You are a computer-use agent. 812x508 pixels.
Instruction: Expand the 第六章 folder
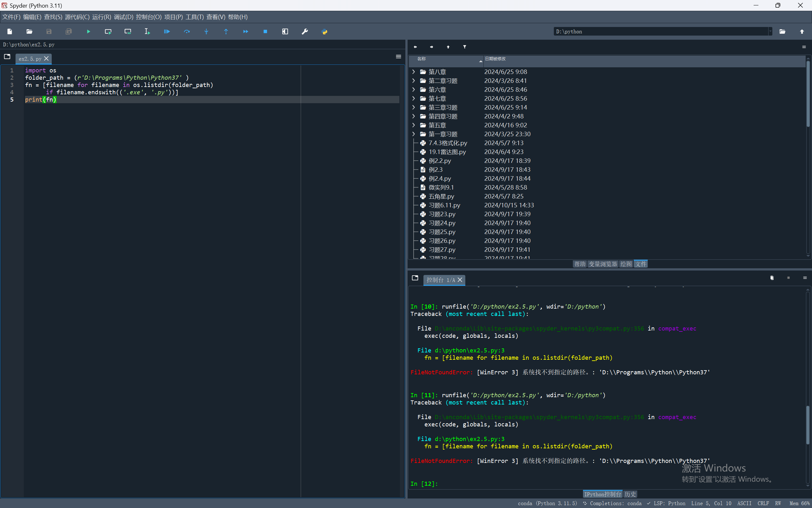click(414, 89)
